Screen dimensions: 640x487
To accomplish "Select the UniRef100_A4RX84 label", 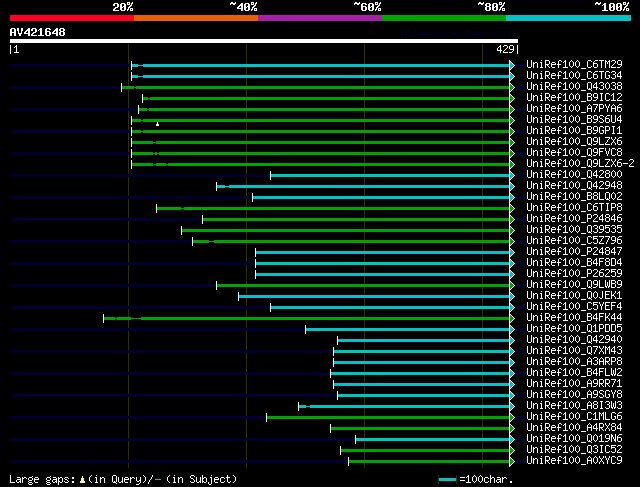I will pos(574,428).
